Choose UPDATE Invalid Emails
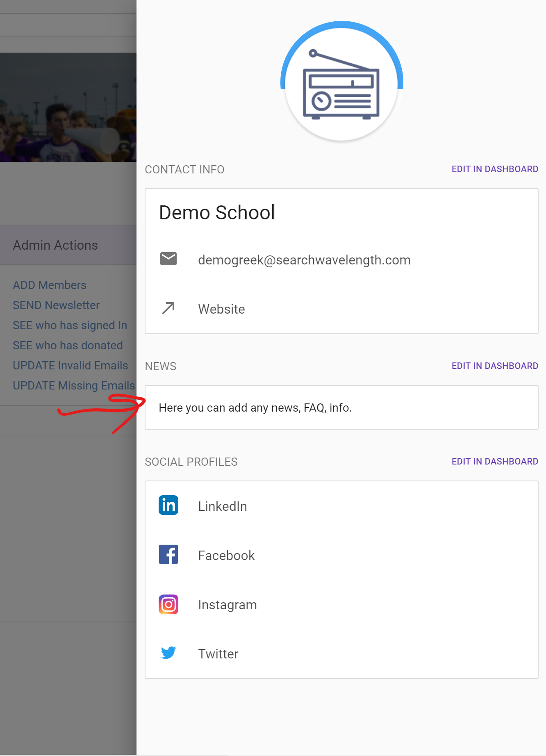 pos(70,365)
